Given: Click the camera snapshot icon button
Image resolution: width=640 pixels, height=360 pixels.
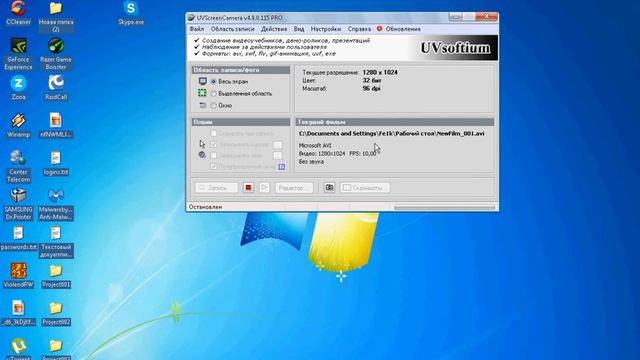Looking at the screenshot, I should (329, 187).
